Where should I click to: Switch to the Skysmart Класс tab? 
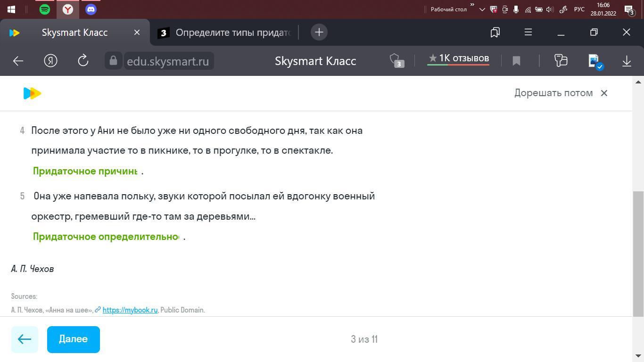coord(74,33)
